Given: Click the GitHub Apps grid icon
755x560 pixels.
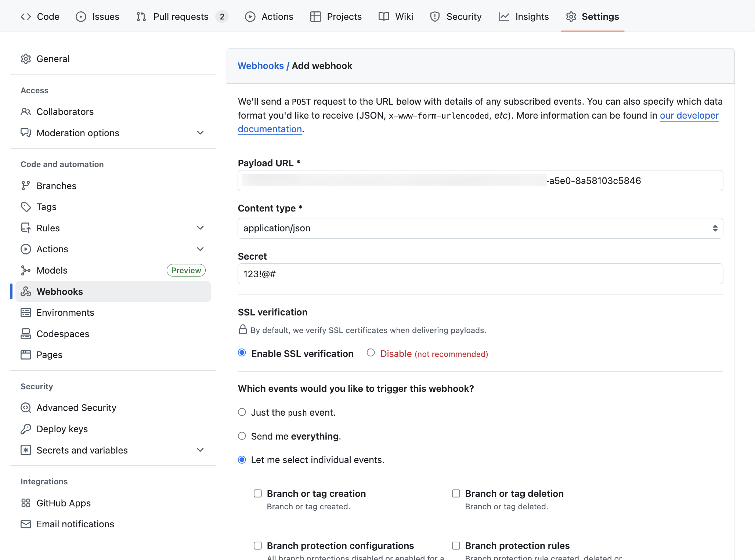Looking at the screenshot, I should point(26,503).
